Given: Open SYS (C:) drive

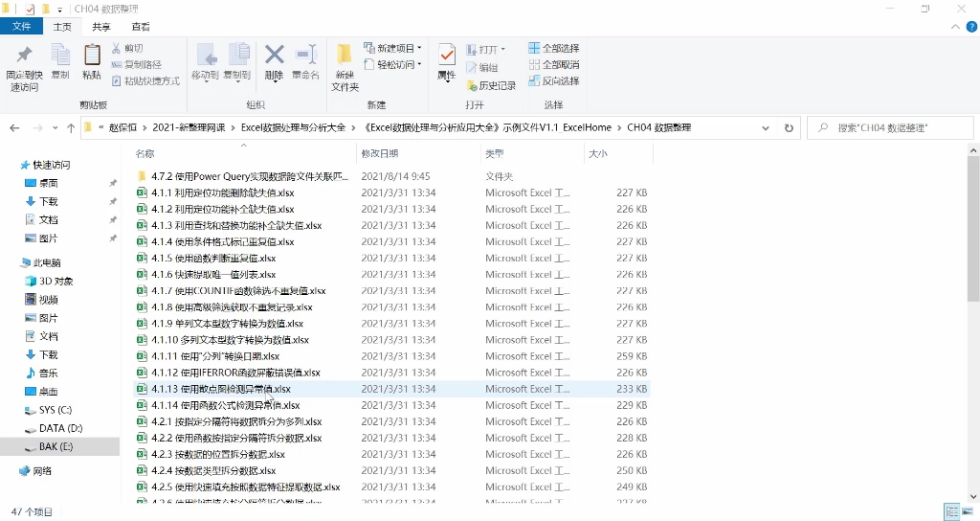Looking at the screenshot, I should [48, 410].
